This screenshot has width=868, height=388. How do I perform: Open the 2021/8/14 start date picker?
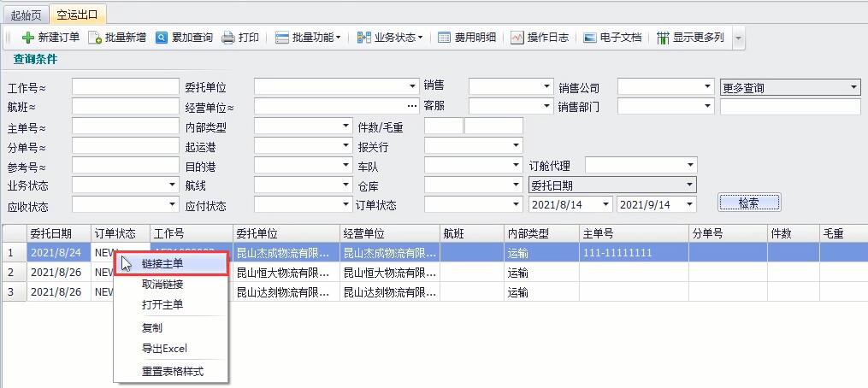point(605,204)
